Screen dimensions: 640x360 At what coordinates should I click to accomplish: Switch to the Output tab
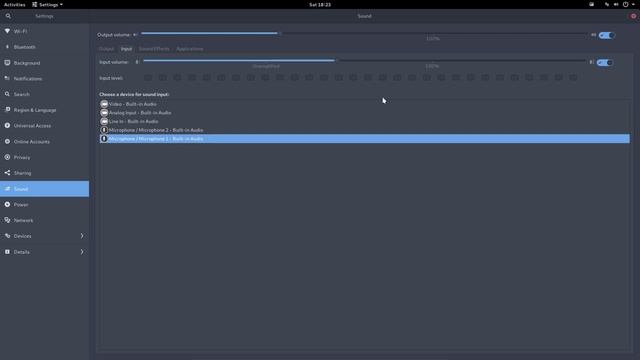[107, 49]
